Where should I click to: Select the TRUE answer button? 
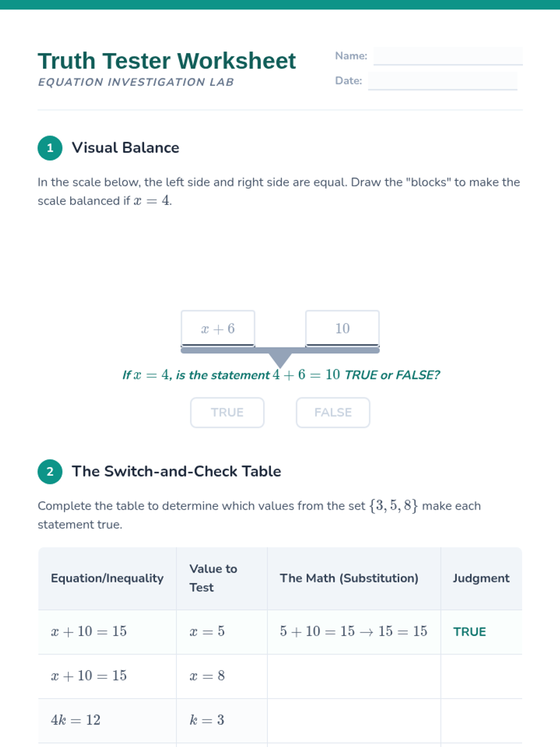point(227,413)
